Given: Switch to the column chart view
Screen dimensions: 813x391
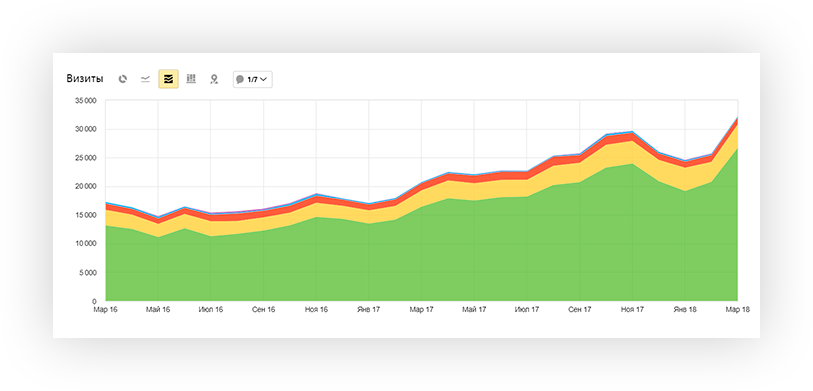Looking at the screenshot, I should coord(191,79).
